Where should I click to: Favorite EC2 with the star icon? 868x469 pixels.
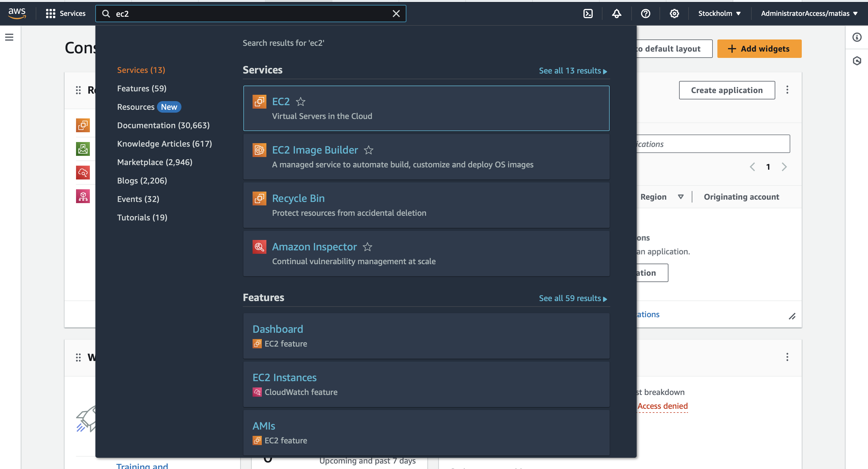click(x=300, y=101)
